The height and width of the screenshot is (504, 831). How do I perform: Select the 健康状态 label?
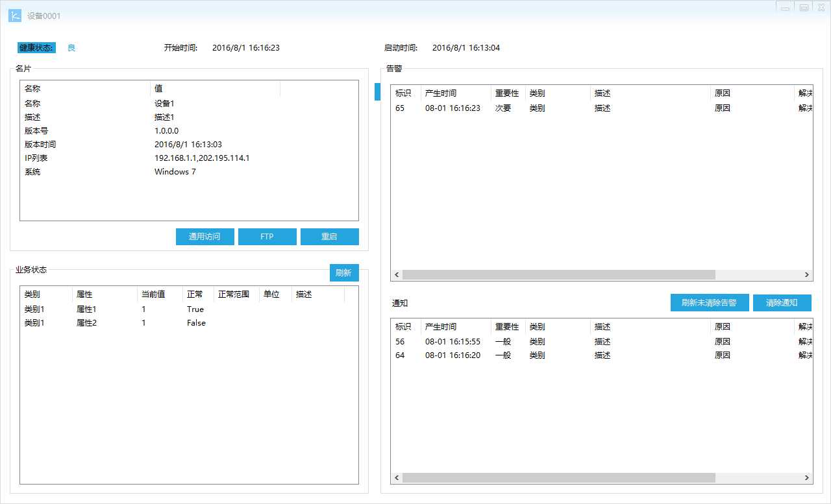[x=36, y=48]
